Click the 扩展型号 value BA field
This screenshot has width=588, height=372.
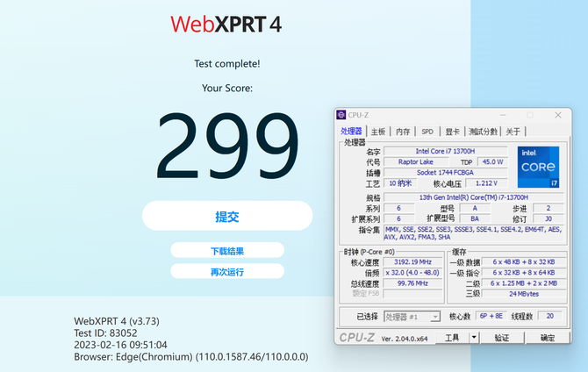coord(475,218)
